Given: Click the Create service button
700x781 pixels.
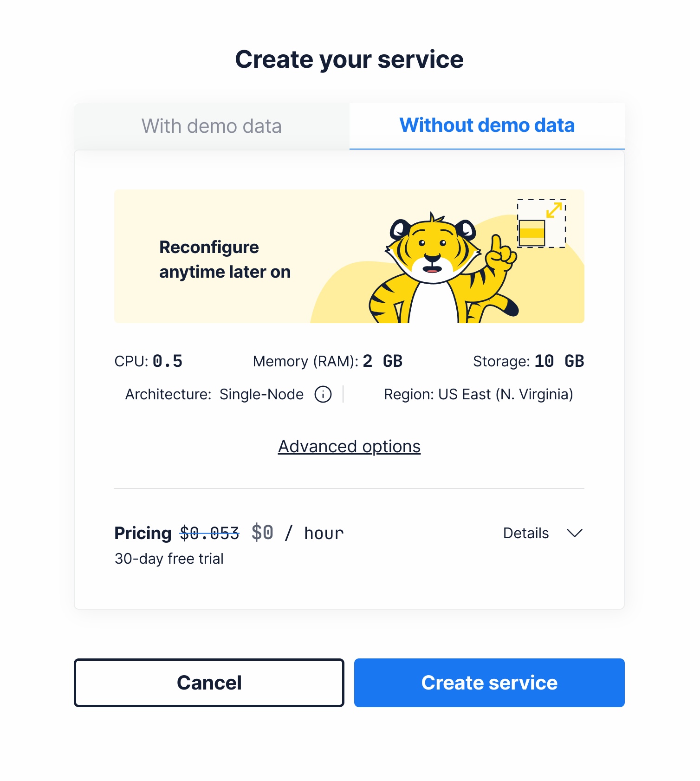Looking at the screenshot, I should pyautogui.click(x=489, y=683).
